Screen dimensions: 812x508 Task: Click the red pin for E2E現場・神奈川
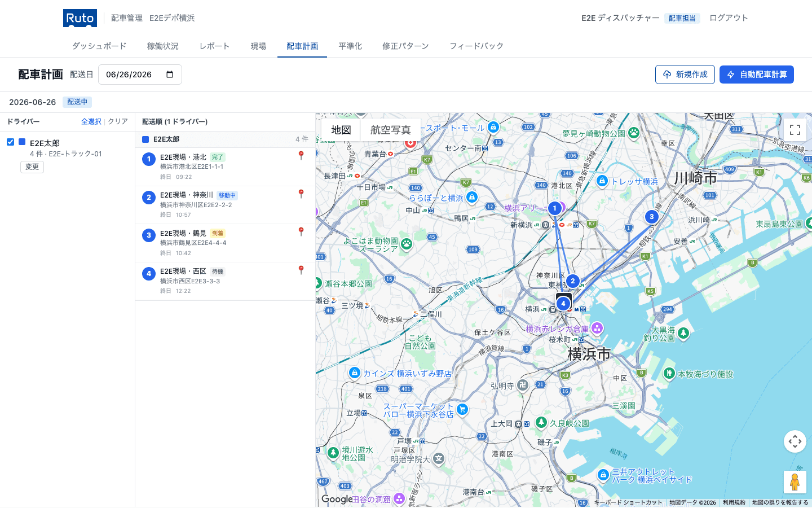(x=301, y=194)
